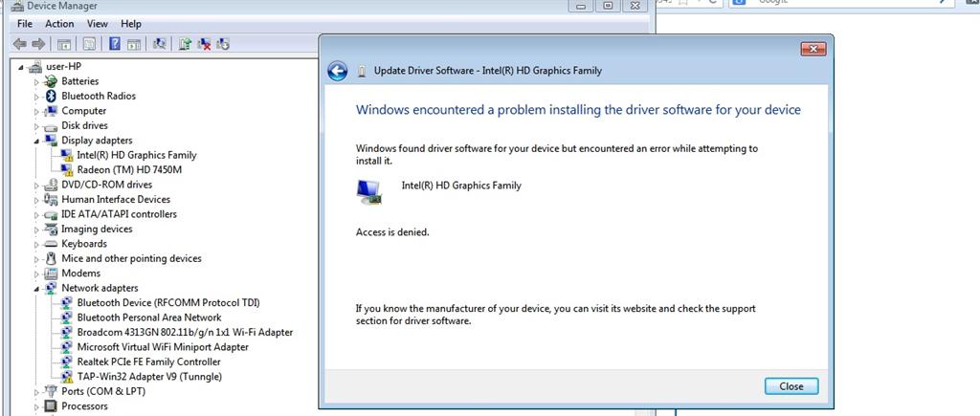The height and width of the screenshot is (416, 980).
Task: Click the show/hide action pane toolbar icon
Action: click(133, 44)
